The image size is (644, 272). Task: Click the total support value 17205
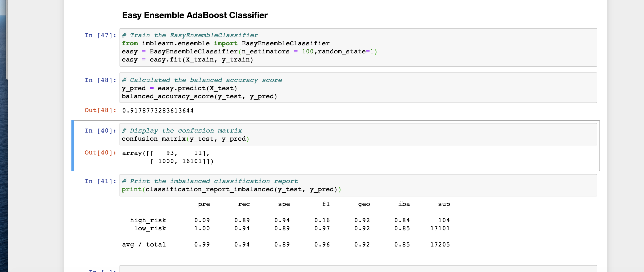point(440,245)
